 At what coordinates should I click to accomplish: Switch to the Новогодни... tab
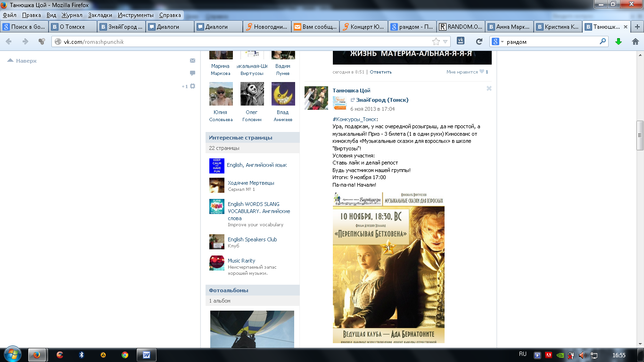(267, 27)
